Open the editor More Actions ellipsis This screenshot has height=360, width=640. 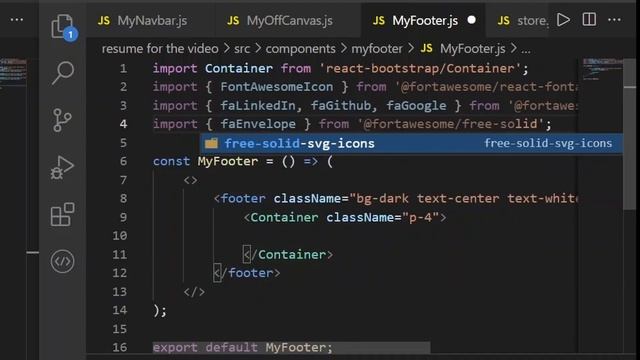614,20
